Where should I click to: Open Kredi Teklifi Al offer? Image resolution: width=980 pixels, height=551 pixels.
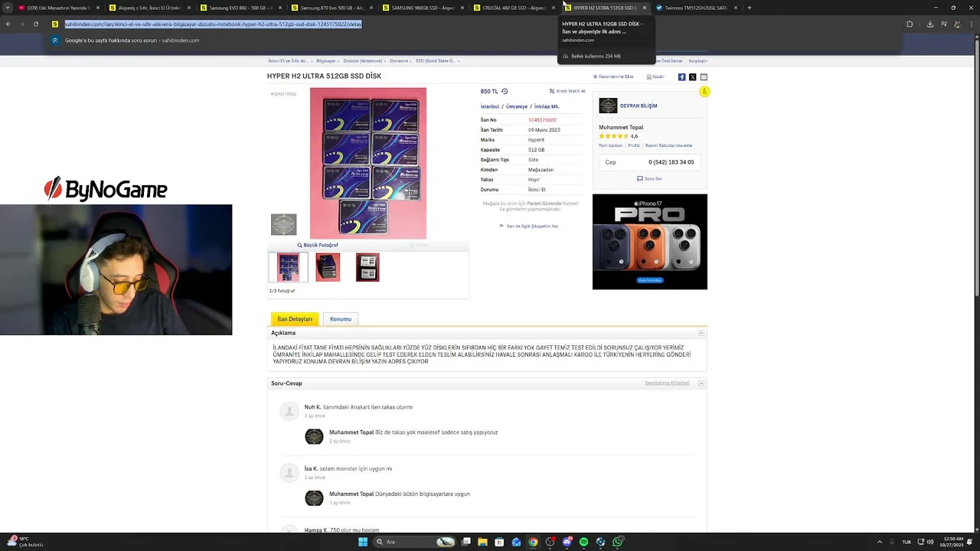[x=567, y=91]
